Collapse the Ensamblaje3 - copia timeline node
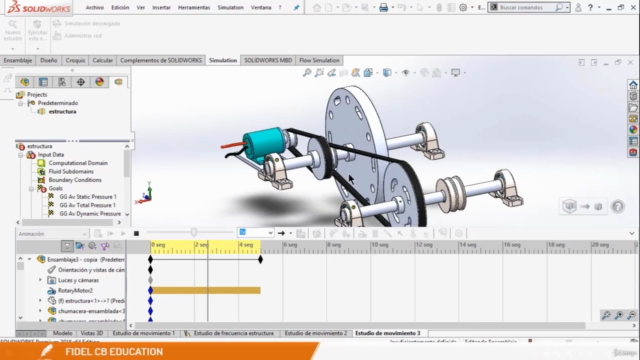This screenshot has width=640, height=360. [x=29, y=259]
